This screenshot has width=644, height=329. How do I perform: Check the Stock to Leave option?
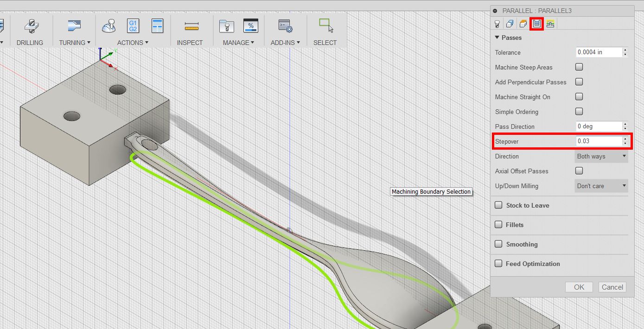pyautogui.click(x=498, y=205)
